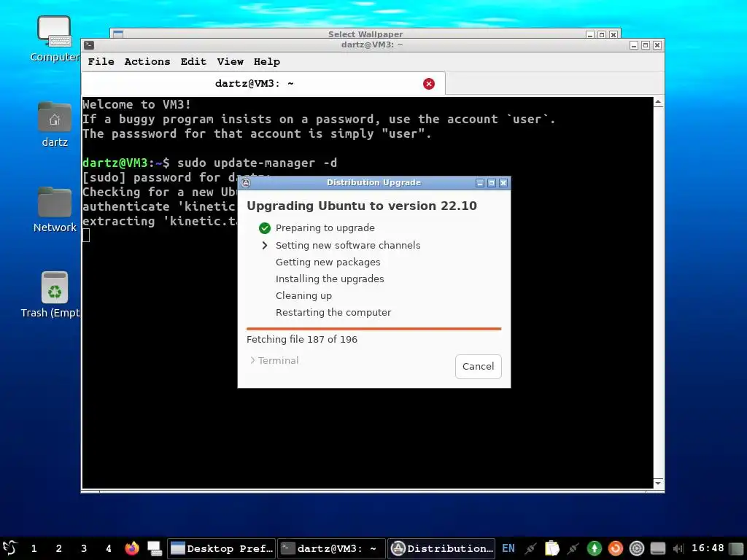Click the green Preparing to upgrade checkmark
The height and width of the screenshot is (560, 747).
(x=264, y=228)
